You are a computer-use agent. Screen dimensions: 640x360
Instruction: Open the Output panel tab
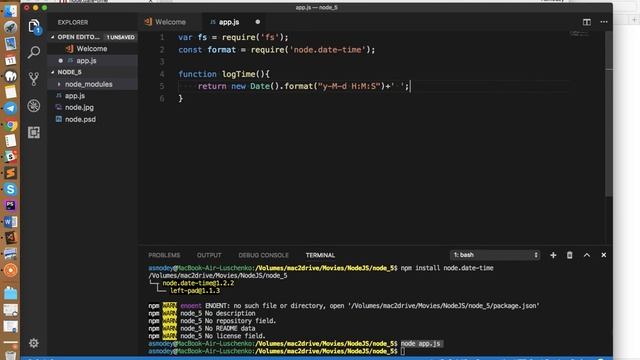[x=209, y=255]
